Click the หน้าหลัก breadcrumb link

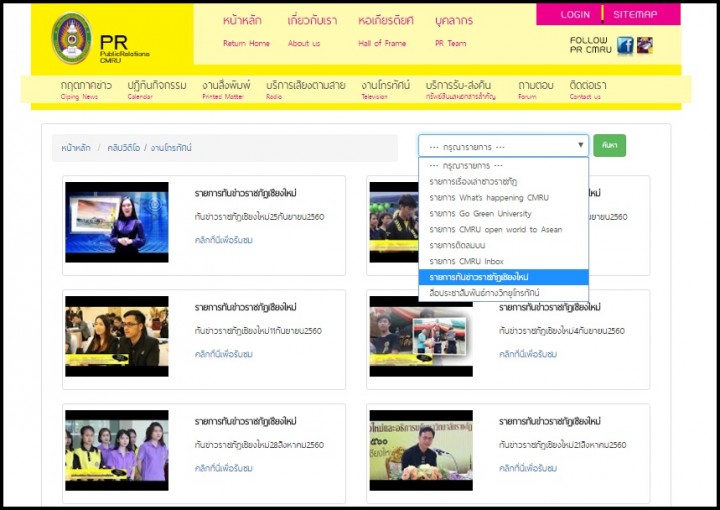click(76, 148)
